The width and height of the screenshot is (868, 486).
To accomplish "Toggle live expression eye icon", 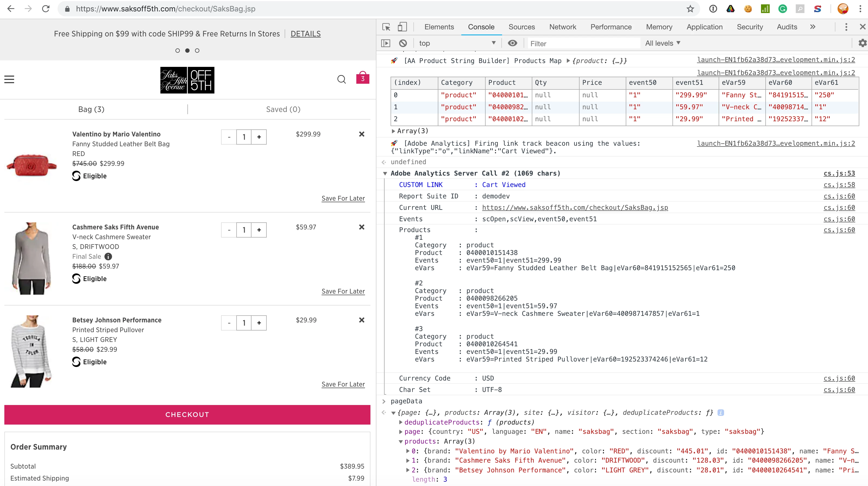I will (x=512, y=43).
